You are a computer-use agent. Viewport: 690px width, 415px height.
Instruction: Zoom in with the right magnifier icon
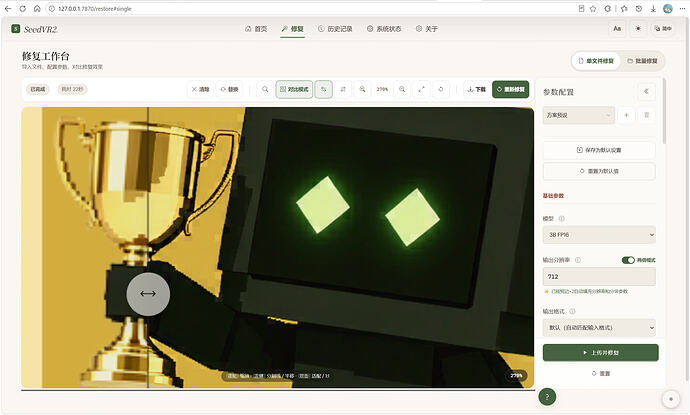pos(402,89)
